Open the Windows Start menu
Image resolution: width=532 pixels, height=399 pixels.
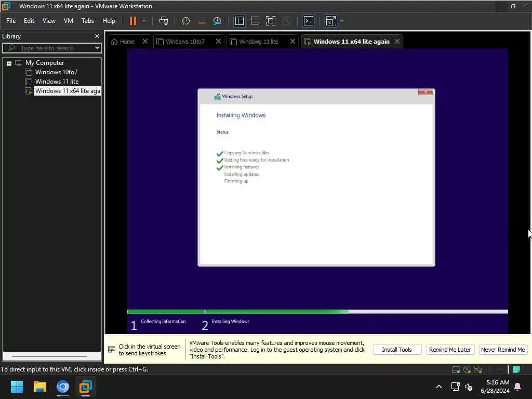click(x=17, y=387)
